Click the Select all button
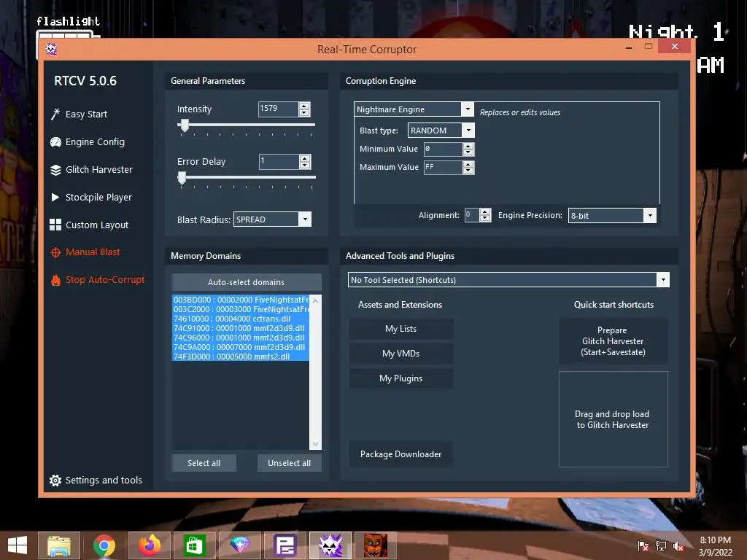 [x=204, y=463]
